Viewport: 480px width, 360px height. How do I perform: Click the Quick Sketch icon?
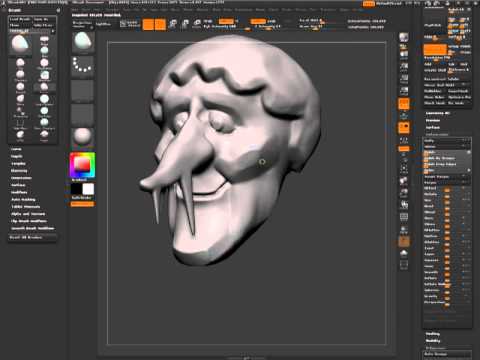pyautogui.click(x=129, y=24)
